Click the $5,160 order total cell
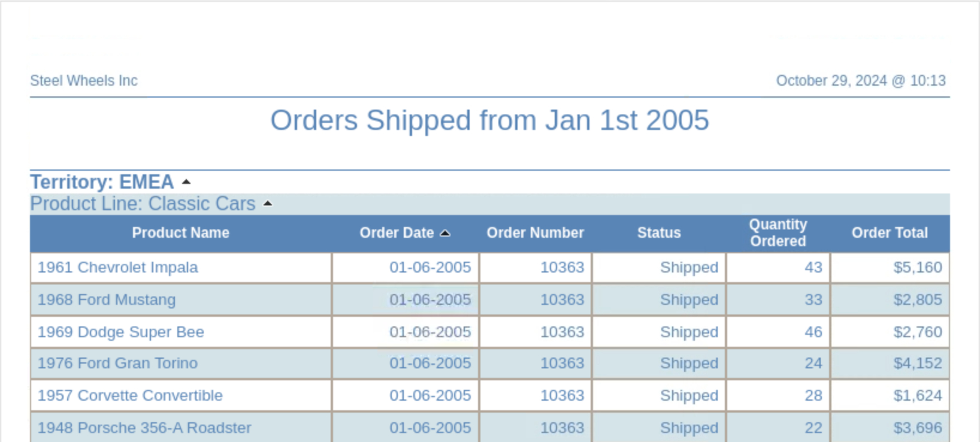 (917, 268)
